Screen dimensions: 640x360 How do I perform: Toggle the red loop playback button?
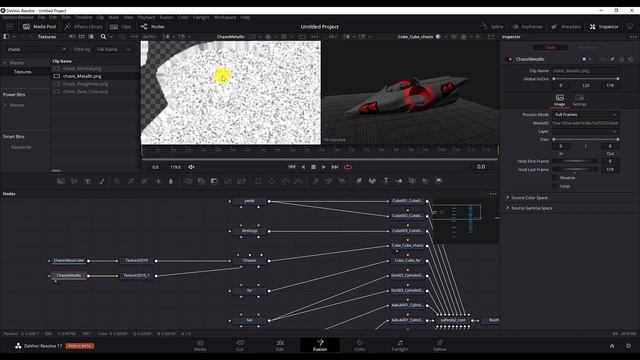point(348,167)
